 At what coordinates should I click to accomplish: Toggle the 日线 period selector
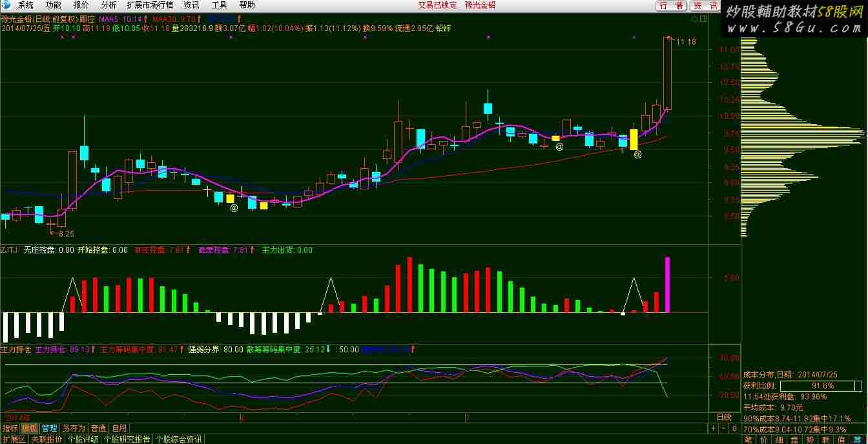(725, 417)
